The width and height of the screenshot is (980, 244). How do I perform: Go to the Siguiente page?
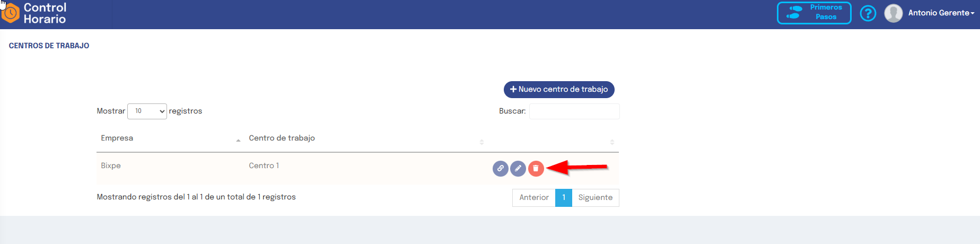coord(596,198)
